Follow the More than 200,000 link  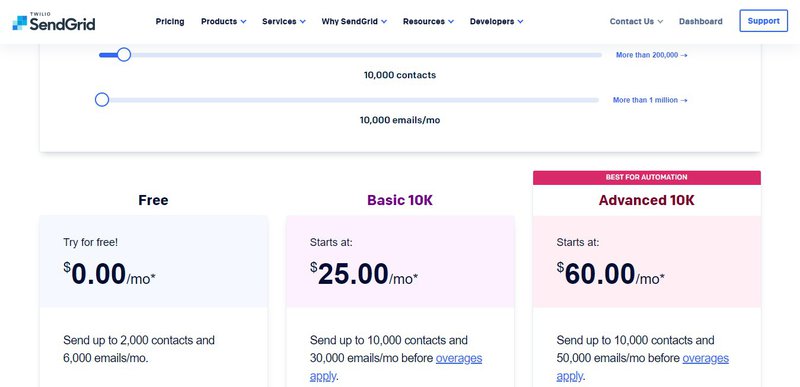(651, 55)
